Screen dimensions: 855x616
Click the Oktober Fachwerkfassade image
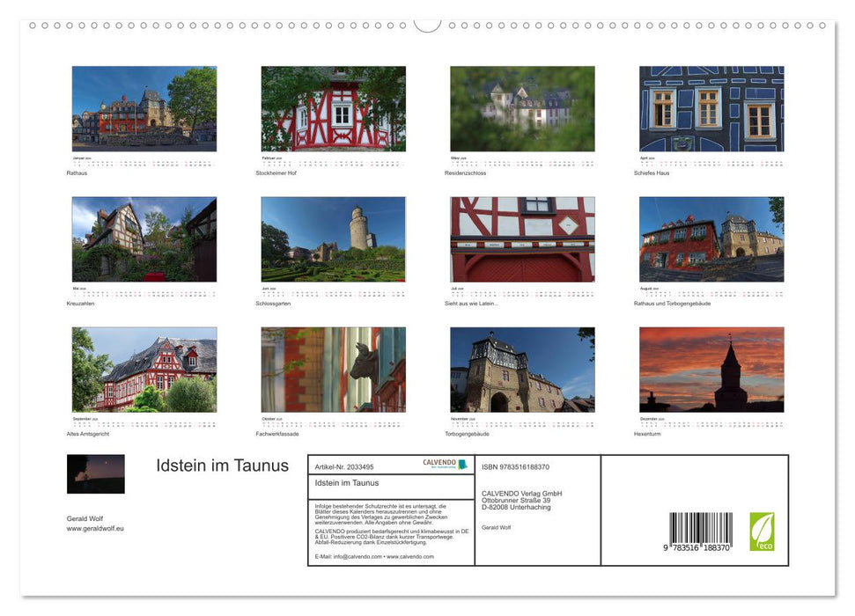[x=333, y=370]
